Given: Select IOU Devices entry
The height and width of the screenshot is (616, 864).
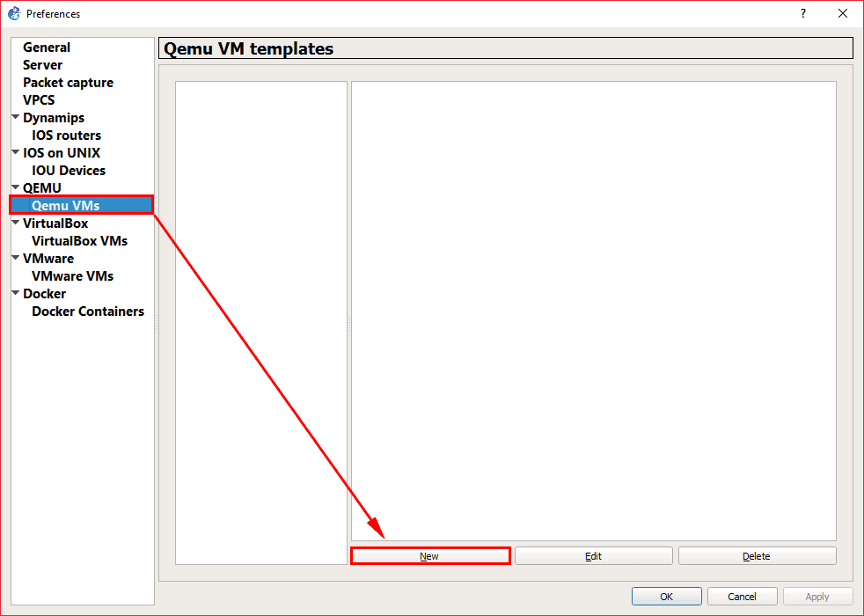Looking at the screenshot, I should [69, 171].
